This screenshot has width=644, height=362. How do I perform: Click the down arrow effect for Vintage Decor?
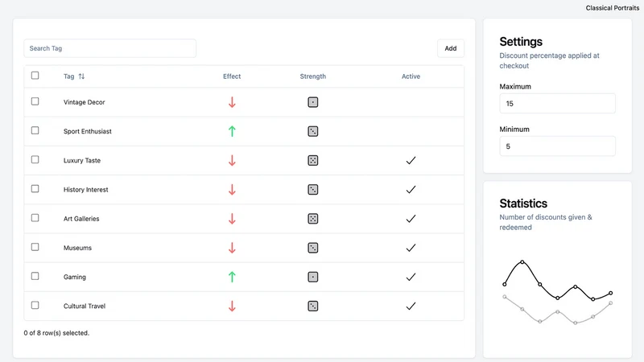click(232, 102)
